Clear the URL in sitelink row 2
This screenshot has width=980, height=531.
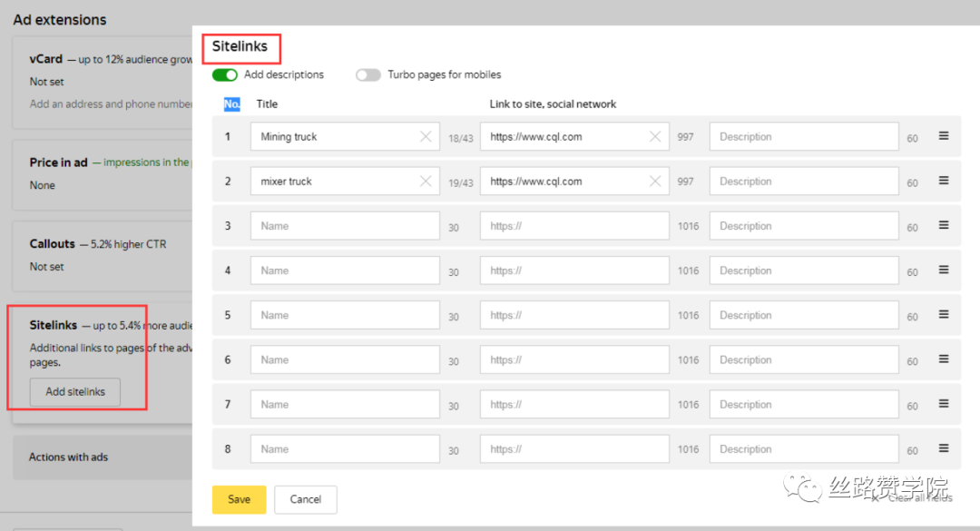tap(657, 181)
